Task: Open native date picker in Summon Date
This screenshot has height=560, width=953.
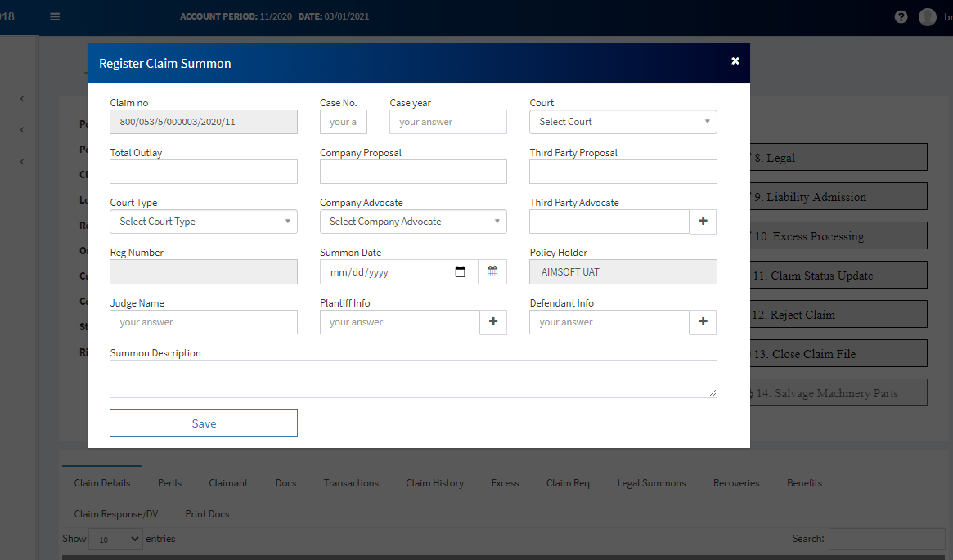Action: point(461,272)
